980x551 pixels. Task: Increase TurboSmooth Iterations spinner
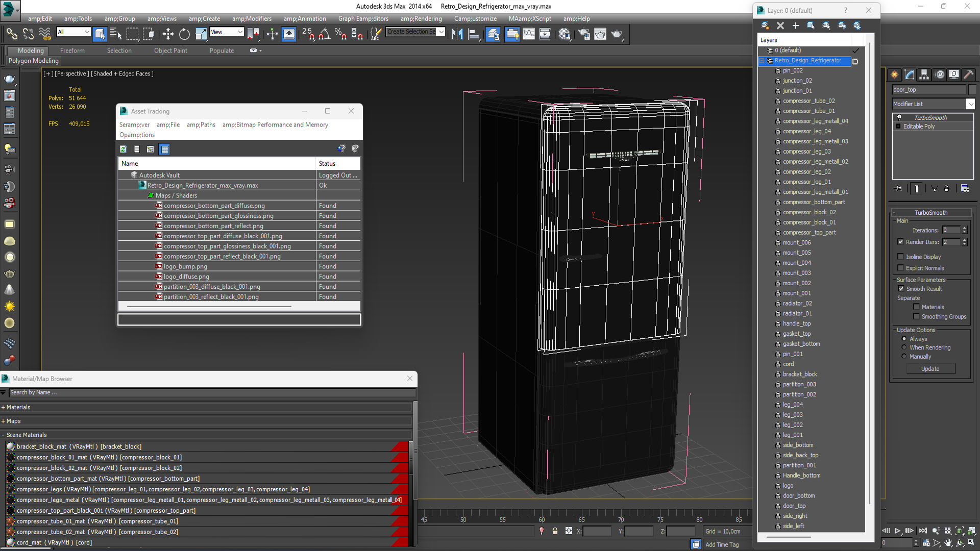pos(964,228)
